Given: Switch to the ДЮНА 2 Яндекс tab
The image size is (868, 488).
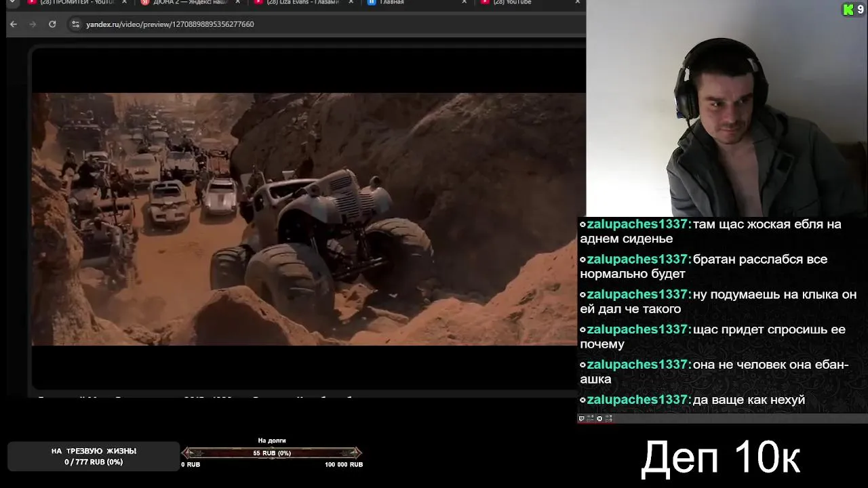Looking at the screenshot, I should 191,2.
